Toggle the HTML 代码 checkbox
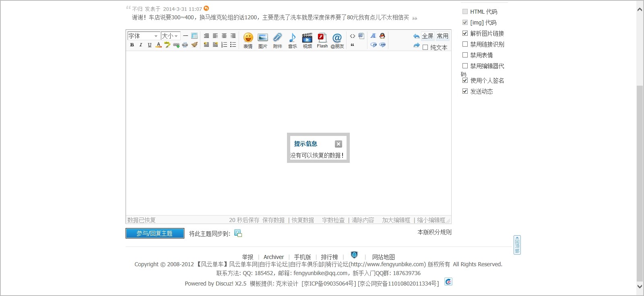This screenshot has height=296, width=644. pos(465,12)
